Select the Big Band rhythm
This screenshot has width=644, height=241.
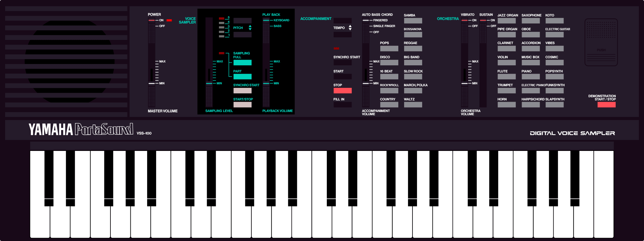coord(413,62)
